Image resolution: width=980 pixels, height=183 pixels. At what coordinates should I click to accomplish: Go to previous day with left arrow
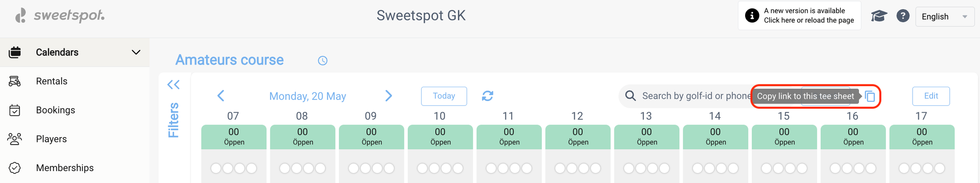[x=221, y=96]
